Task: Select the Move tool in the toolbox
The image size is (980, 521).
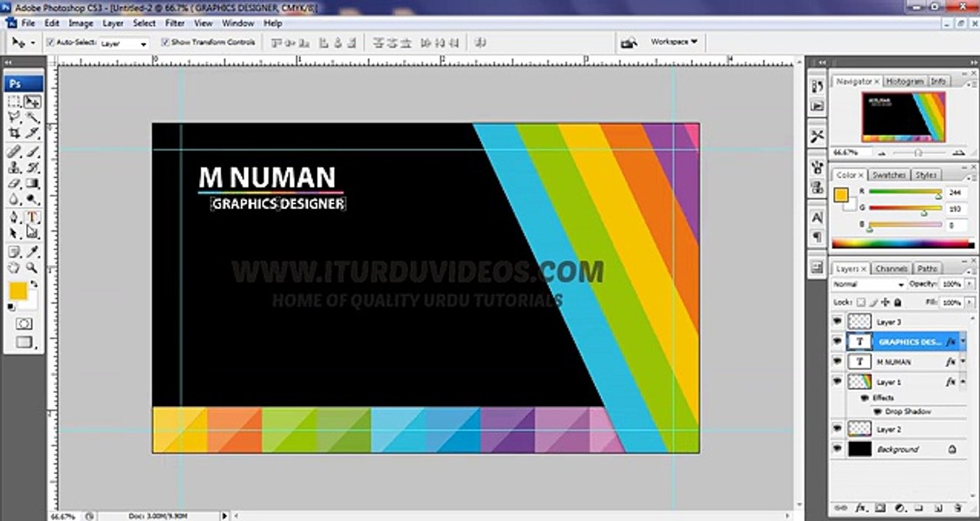Action: pyautogui.click(x=33, y=101)
